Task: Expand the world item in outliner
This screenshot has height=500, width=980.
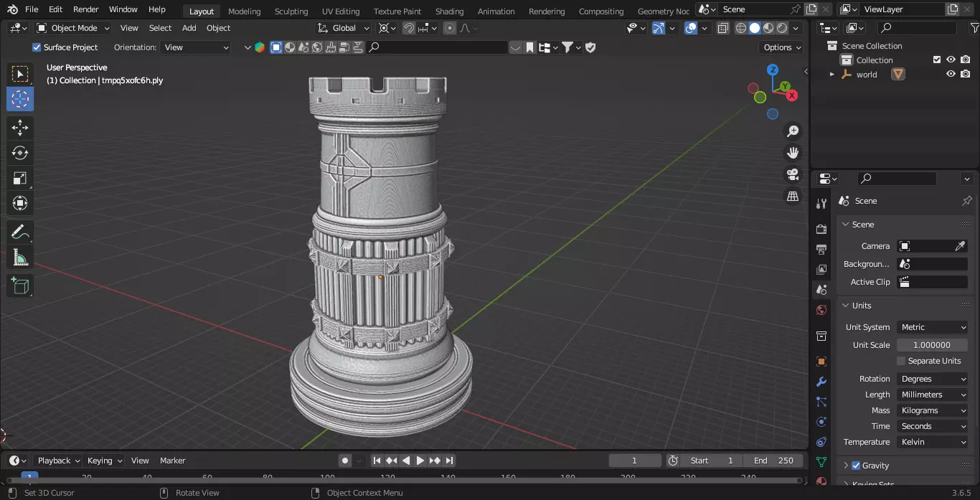Action: point(831,74)
